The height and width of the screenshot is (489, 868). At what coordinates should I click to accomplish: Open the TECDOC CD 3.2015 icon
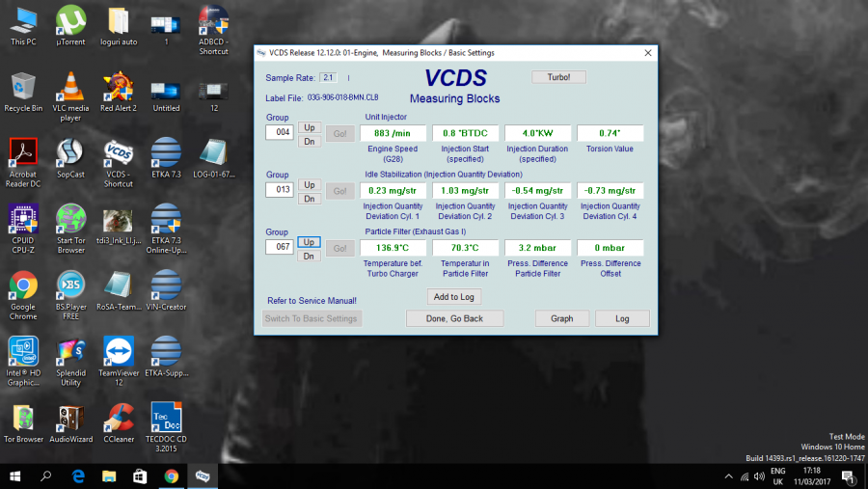(x=167, y=420)
